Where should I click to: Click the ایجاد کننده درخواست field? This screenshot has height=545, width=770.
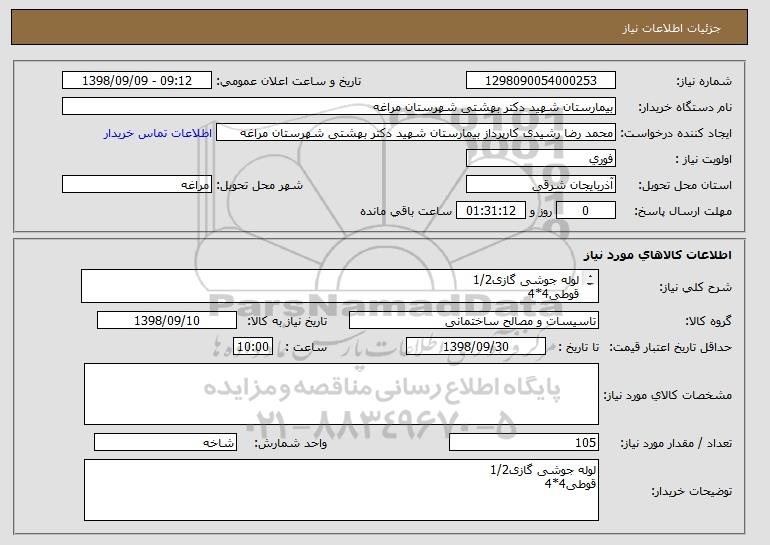tap(416, 133)
